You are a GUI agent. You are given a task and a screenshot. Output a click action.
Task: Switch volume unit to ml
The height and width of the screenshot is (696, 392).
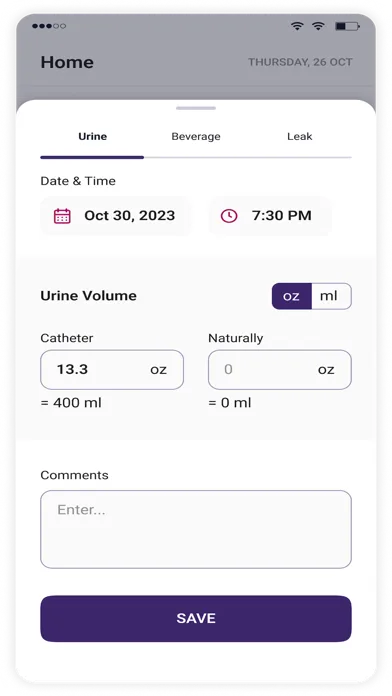point(331,296)
